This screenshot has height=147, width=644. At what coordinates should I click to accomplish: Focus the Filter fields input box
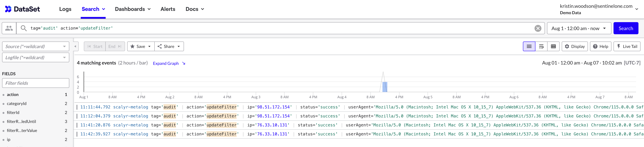(36, 83)
